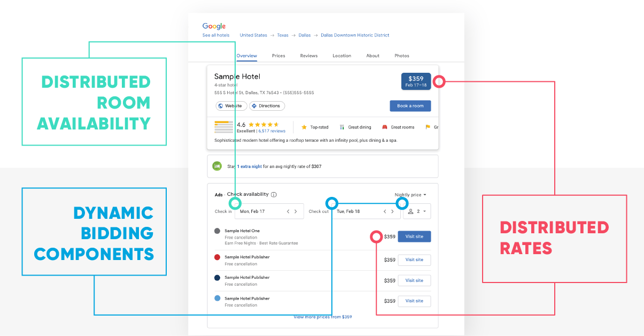
Task: Click the light blue publisher logo dot
Action: pyautogui.click(x=217, y=299)
